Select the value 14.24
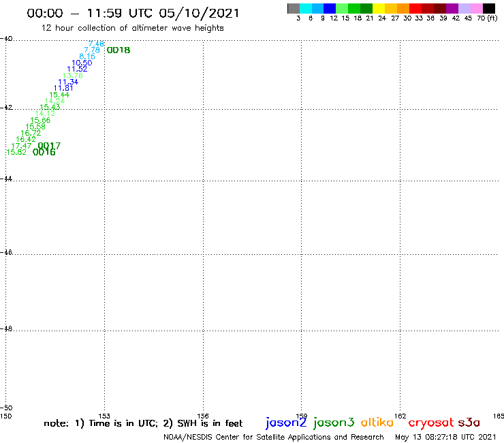Image resolution: width=504 pixels, height=443 pixels. tap(54, 101)
